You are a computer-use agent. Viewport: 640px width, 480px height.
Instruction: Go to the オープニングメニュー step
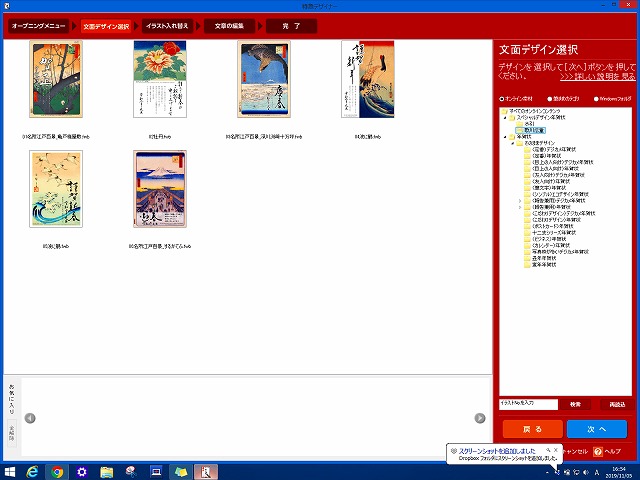[39, 26]
